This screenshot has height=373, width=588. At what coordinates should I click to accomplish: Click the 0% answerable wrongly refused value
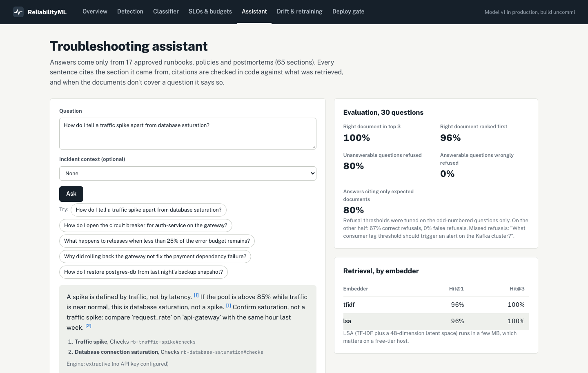[447, 174]
